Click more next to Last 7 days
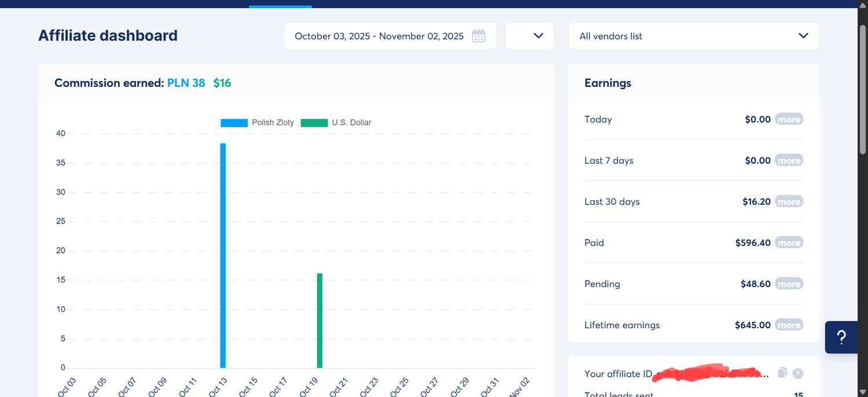 click(789, 161)
